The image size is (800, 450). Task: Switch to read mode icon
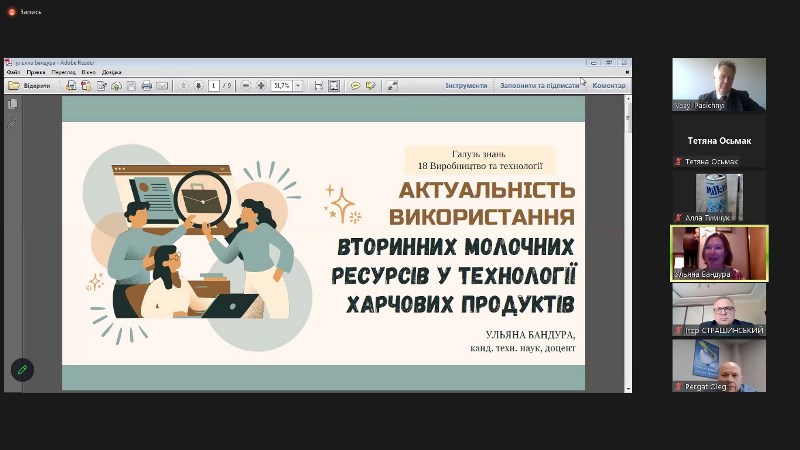click(392, 86)
